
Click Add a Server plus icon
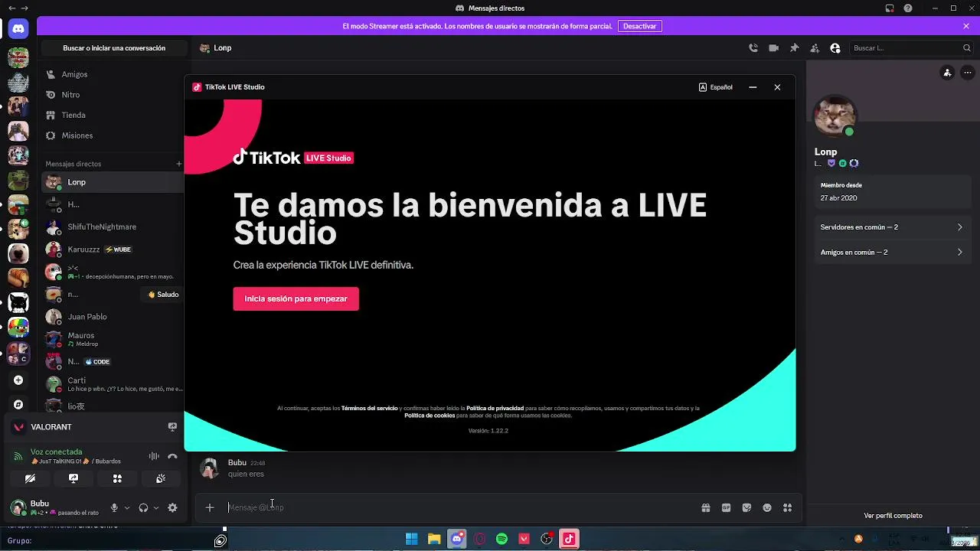(x=18, y=380)
